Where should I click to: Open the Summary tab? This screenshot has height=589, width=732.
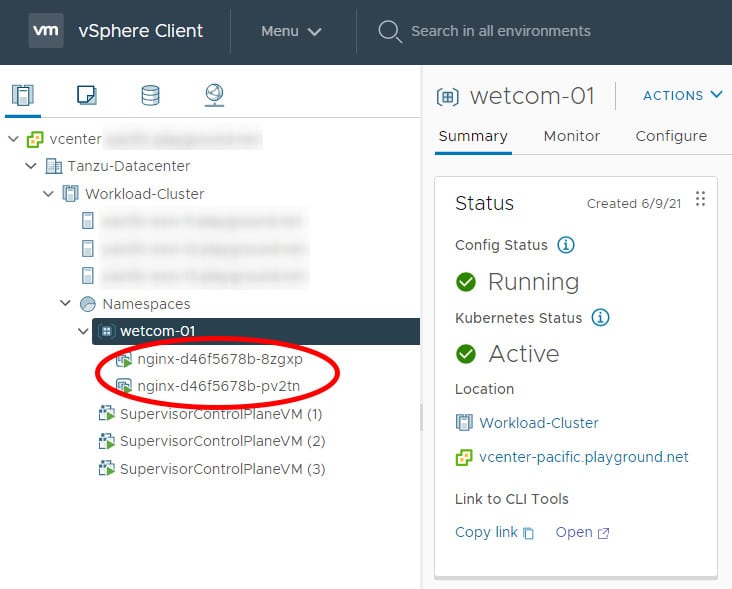473,136
